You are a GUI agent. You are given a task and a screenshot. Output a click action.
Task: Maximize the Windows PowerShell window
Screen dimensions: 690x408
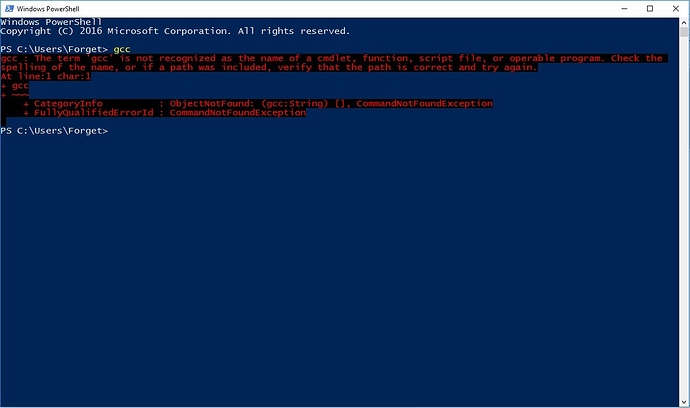coord(650,8)
